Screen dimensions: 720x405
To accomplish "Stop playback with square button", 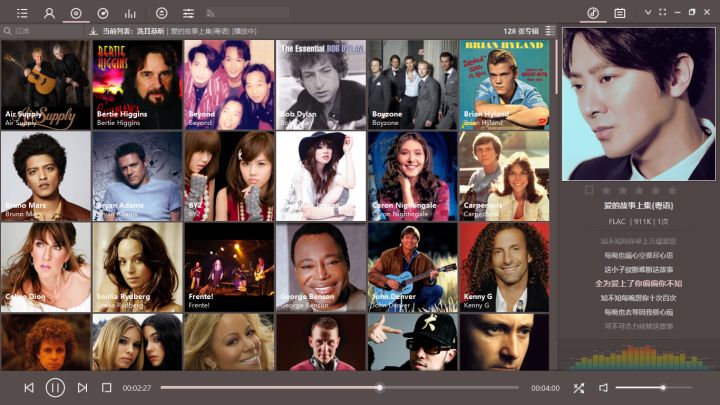I will pyautogui.click(x=106, y=388).
